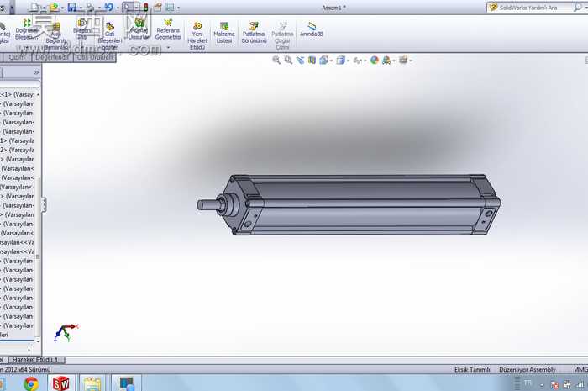This screenshot has height=391, width=588.
Task: Click the feature panel collapse handle
Action: point(44,205)
